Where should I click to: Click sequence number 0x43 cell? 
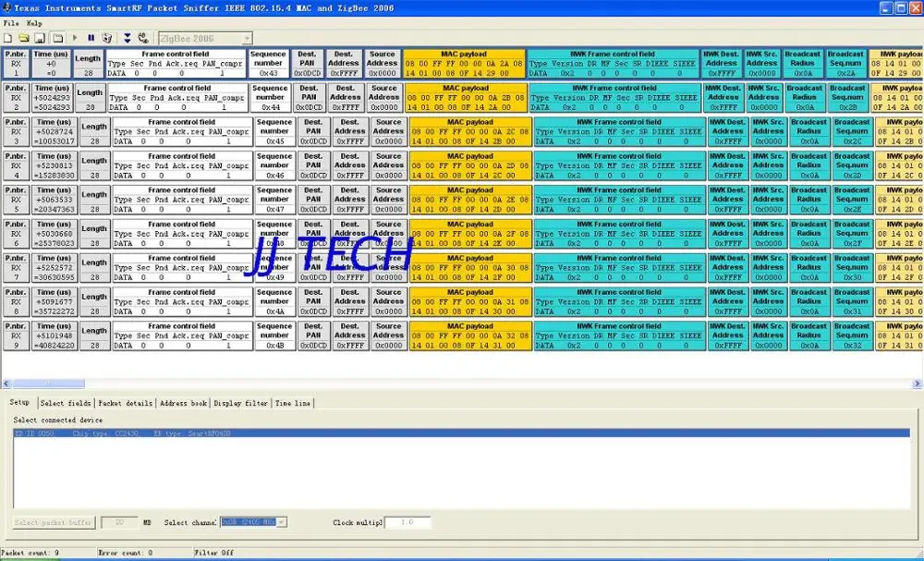point(268,64)
